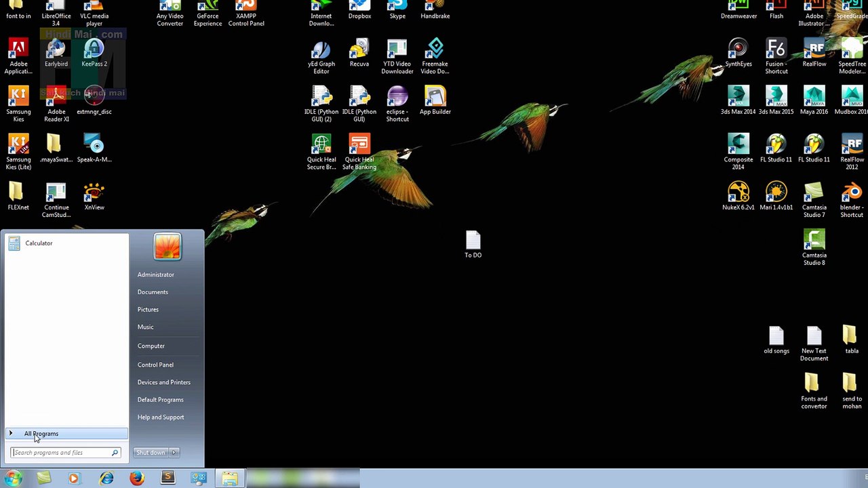The width and height of the screenshot is (868, 488).
Task: Select the Composite 2014 desktop icon
Action: click(x=738, y=152)
